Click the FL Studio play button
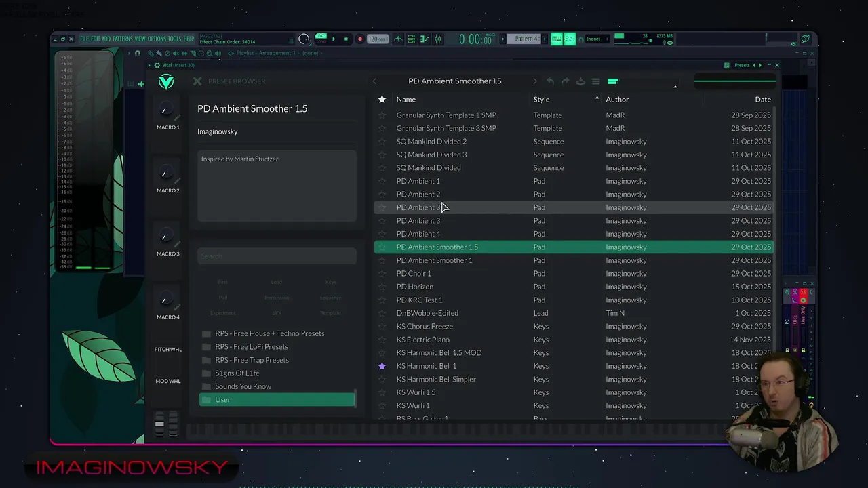Screen dimensions: 868x488 (x=334, y=39)
